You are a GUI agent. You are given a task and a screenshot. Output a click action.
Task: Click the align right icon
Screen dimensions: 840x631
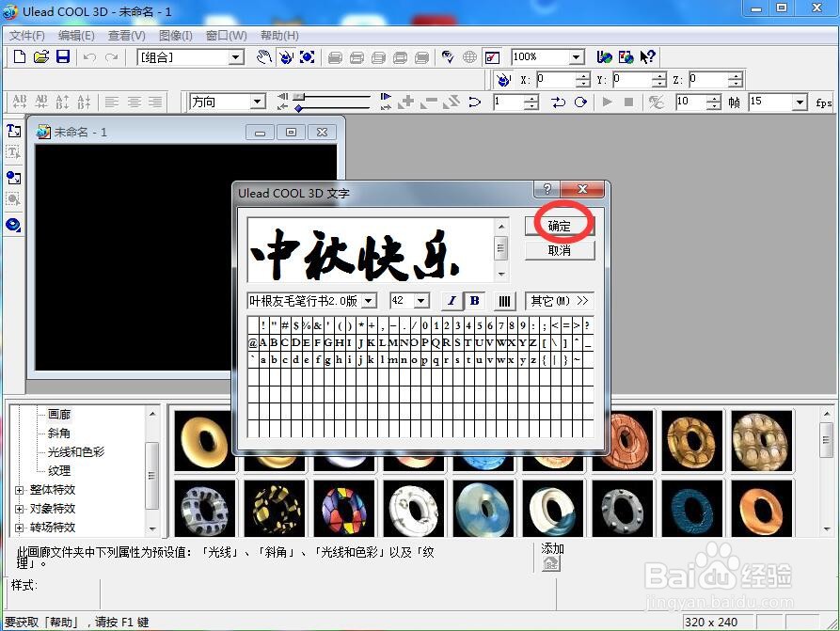pyautogui.click(x=155, y=102)
